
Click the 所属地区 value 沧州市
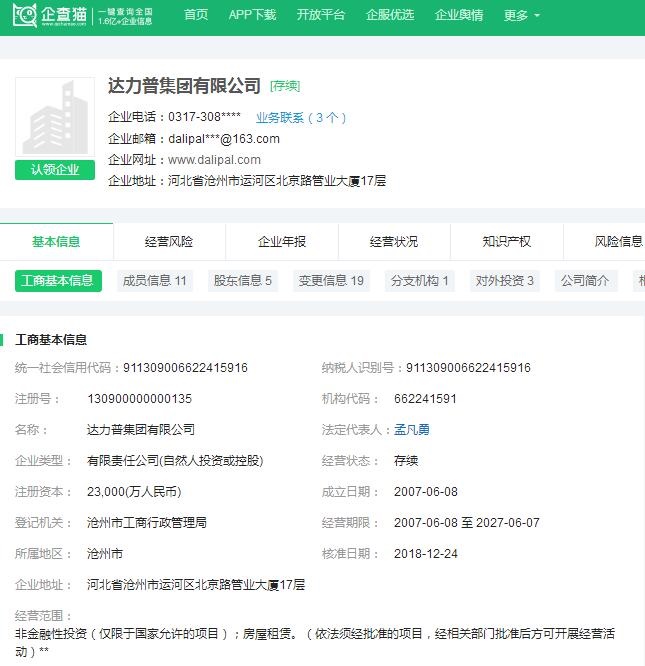point(105,554)
